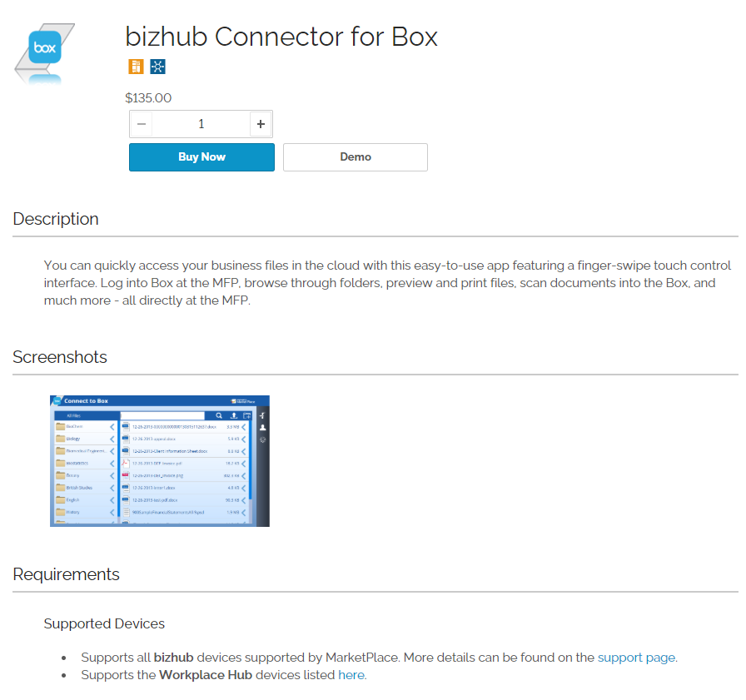
Task: Click the bizhub Connector for Box title
Action: (x=281, y=37)
